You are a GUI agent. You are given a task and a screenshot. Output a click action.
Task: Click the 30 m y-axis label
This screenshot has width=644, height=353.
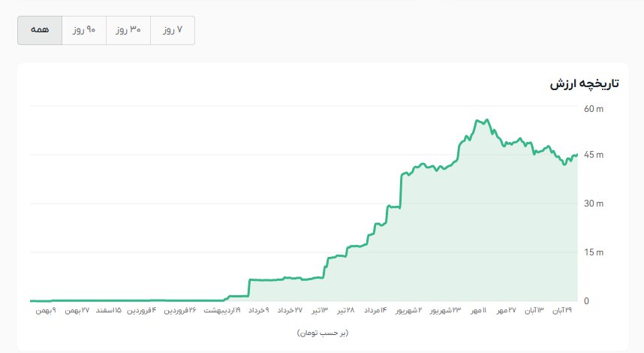(594, 204)
